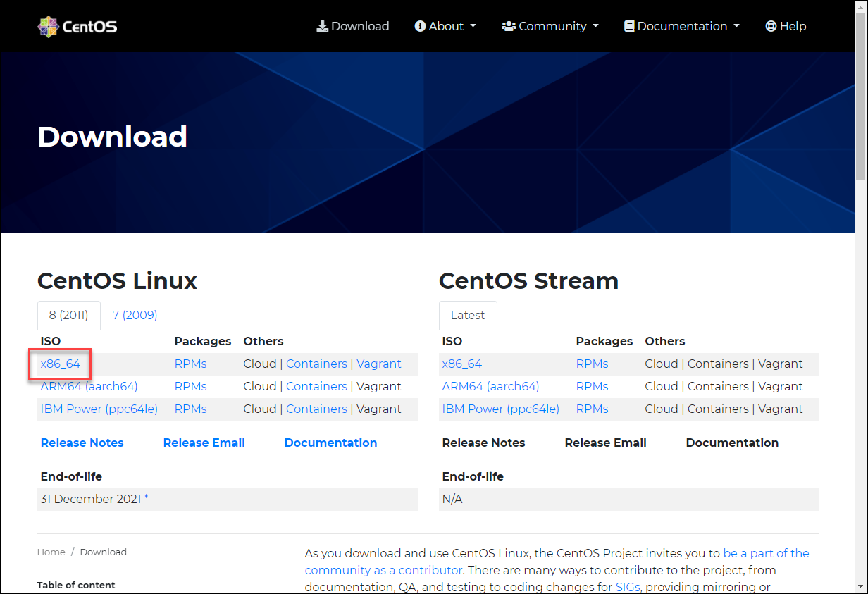Open the x86_64 ISO link for CentOS Stream
Screen dimensions: 868x594
coord(462,364)
